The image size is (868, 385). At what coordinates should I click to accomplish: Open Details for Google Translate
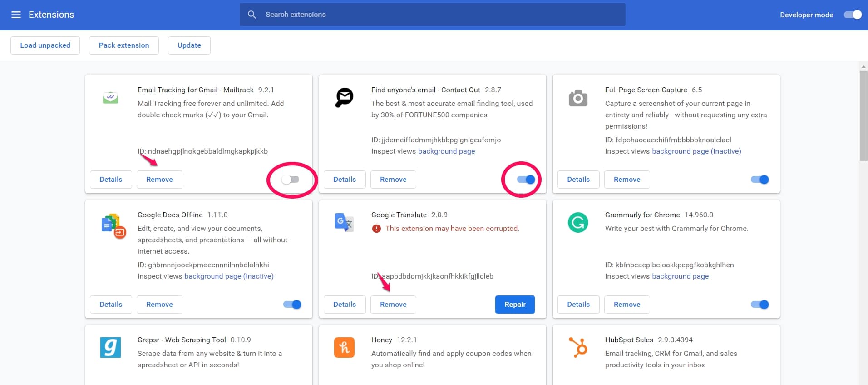(x=345, y=305)
